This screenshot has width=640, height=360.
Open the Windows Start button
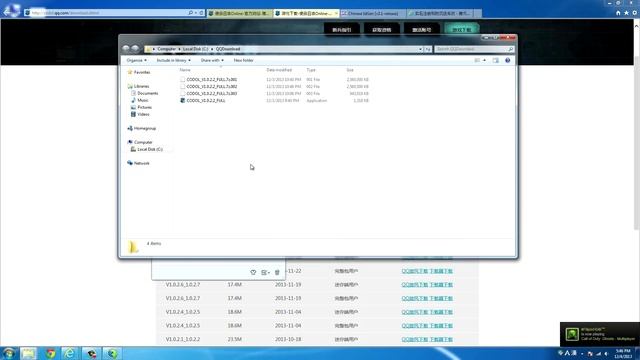pyautogui.click(x=9, y=353)
